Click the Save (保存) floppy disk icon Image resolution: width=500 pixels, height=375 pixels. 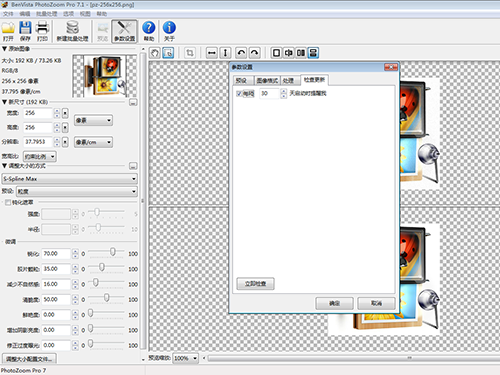click(x=25, y=28)
